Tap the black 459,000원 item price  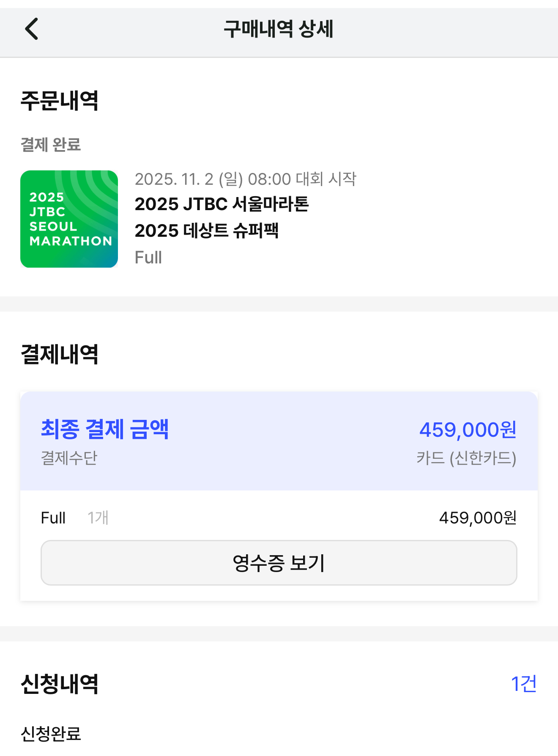tap(478, 518)
